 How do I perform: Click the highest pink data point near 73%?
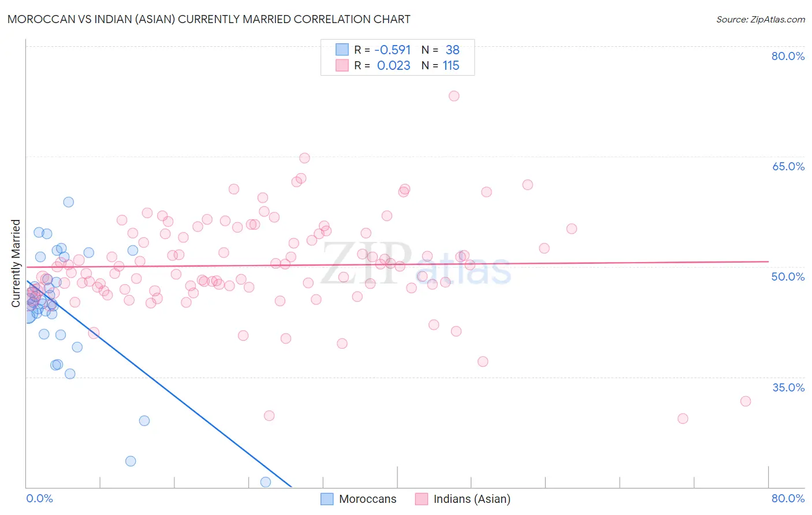tap(454, 96)
